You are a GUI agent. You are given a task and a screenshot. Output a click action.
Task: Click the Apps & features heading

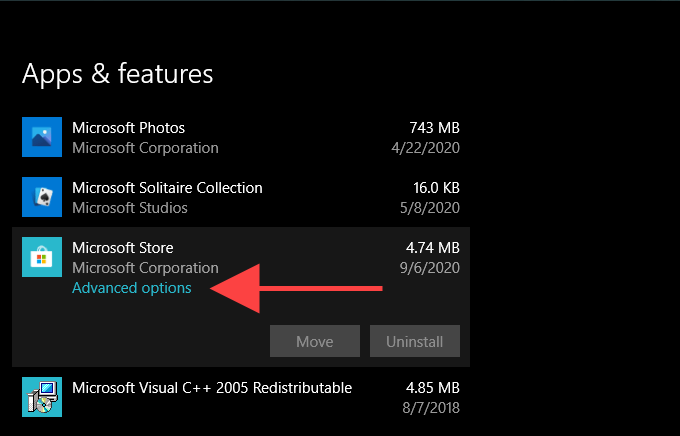click(117, 74)
